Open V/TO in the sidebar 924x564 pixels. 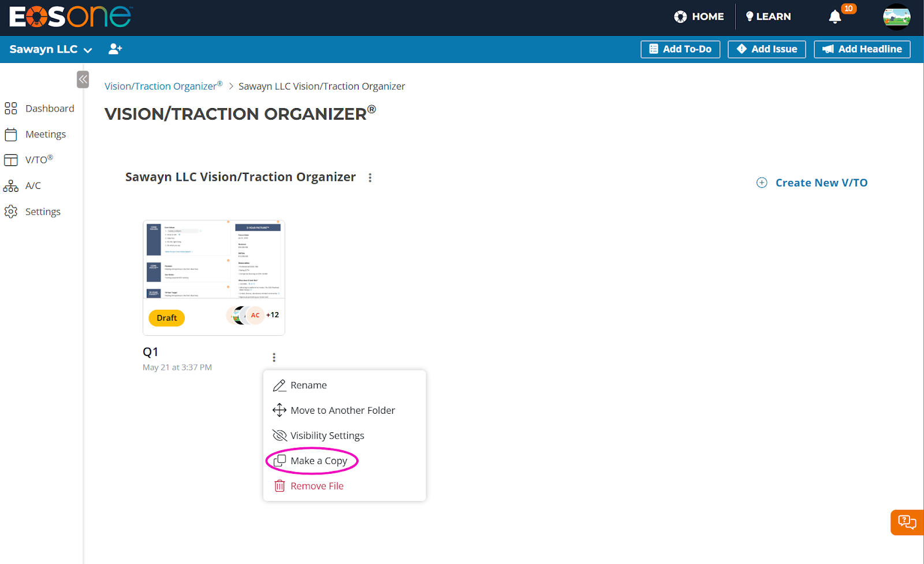click(x=29, y=159)
